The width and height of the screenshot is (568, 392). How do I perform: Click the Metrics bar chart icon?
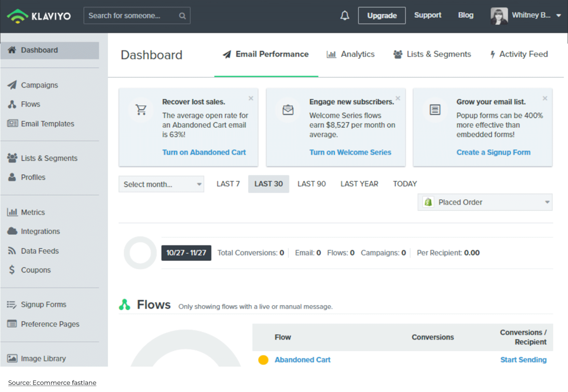click(12, 212)
